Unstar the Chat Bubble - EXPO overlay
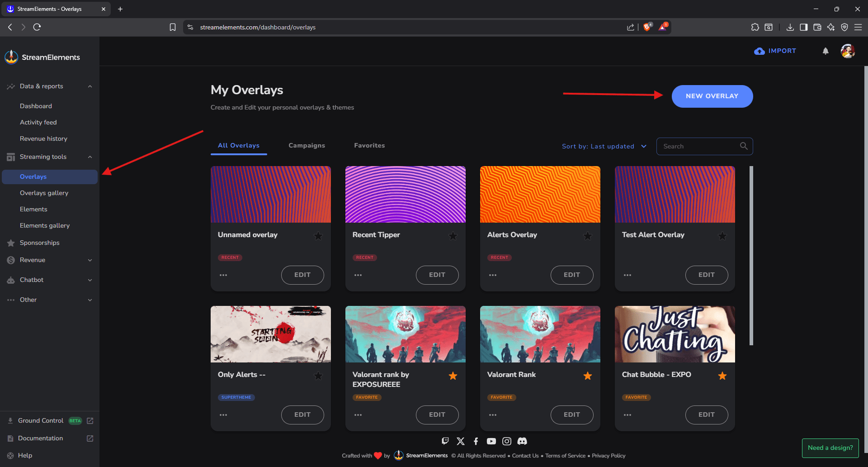This screenshot has height=467, width=868. [x=722, y=376]
